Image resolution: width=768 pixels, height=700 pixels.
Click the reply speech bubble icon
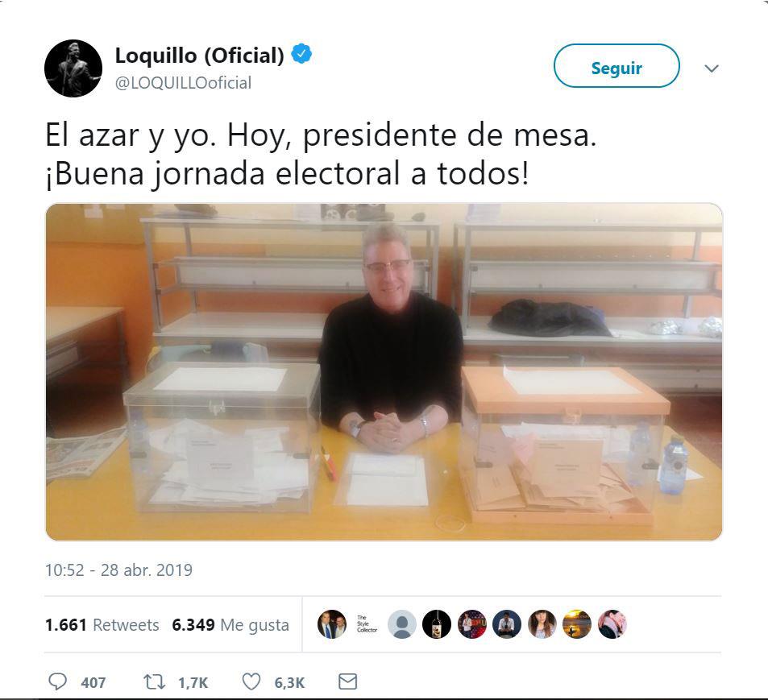pyautogui.click(x=57, y=681)
